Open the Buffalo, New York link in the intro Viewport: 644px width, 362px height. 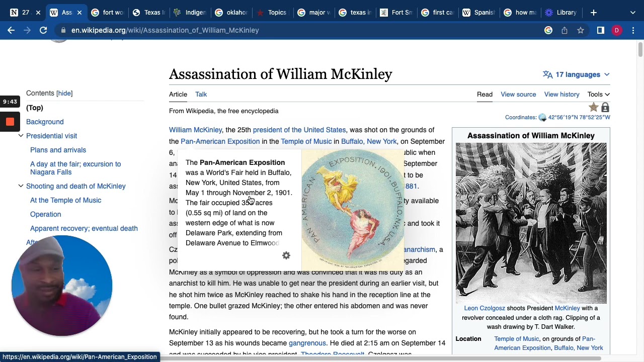[369, 141]
